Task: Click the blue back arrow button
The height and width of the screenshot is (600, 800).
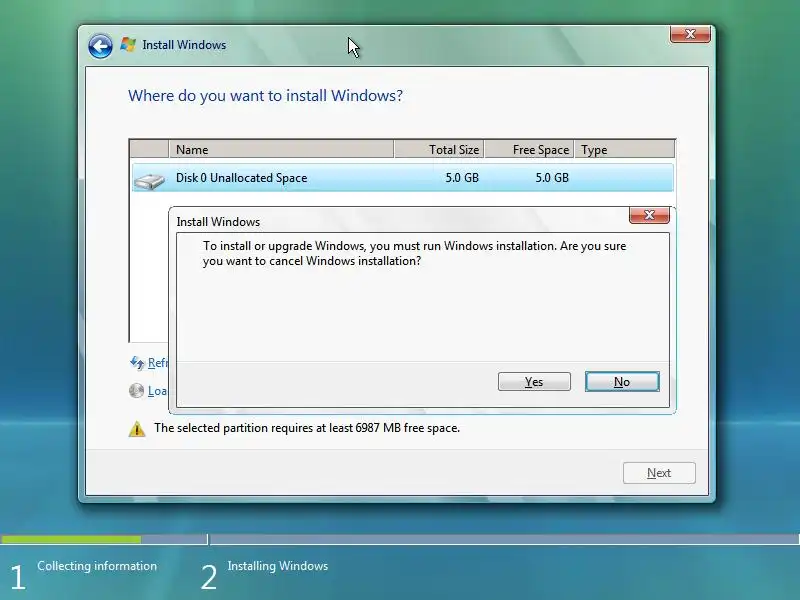Action: [100, 46]
